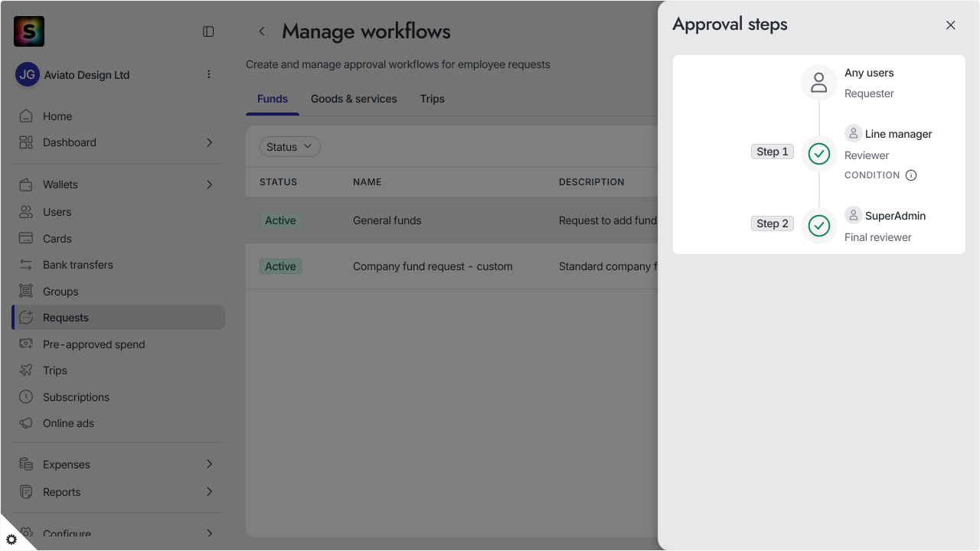Click the app logo at top left
Image resolution: width=980 pixels, height=551 pixels.
click(29, 31)
